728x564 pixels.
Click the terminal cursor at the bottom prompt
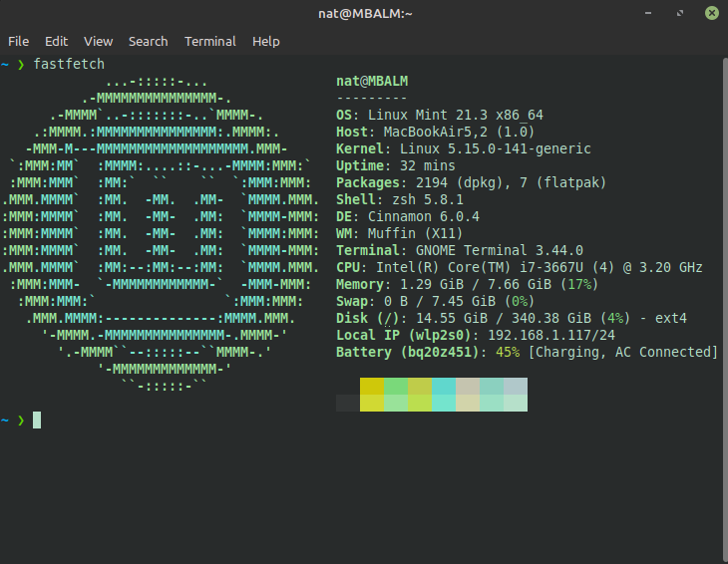[x=37, y=421]
